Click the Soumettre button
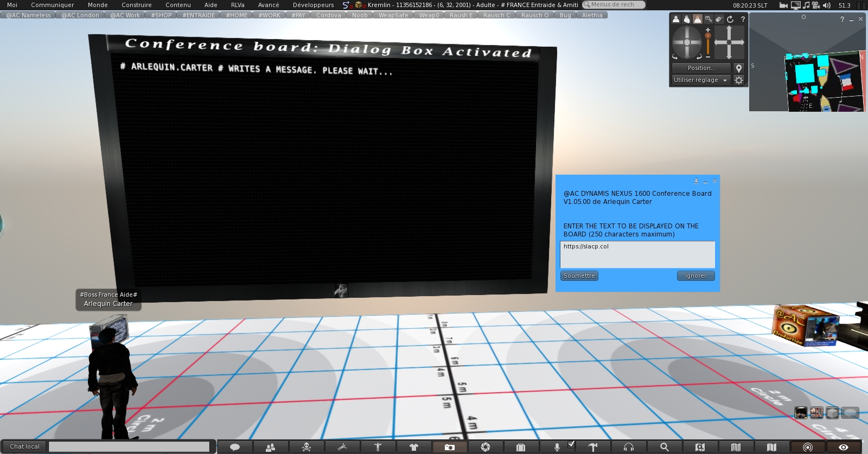 pos(579,276)
